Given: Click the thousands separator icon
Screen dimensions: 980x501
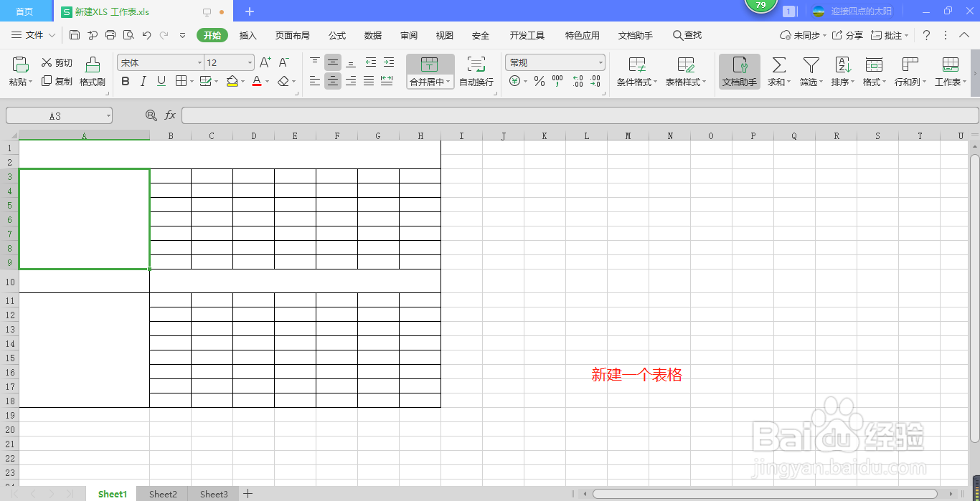Looking at the screenshot, I should [x=558, y=81].
